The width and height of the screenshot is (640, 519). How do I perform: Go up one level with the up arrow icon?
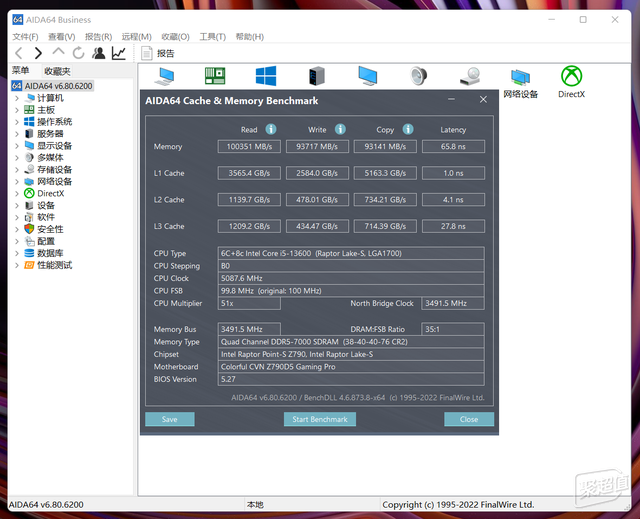58,52
